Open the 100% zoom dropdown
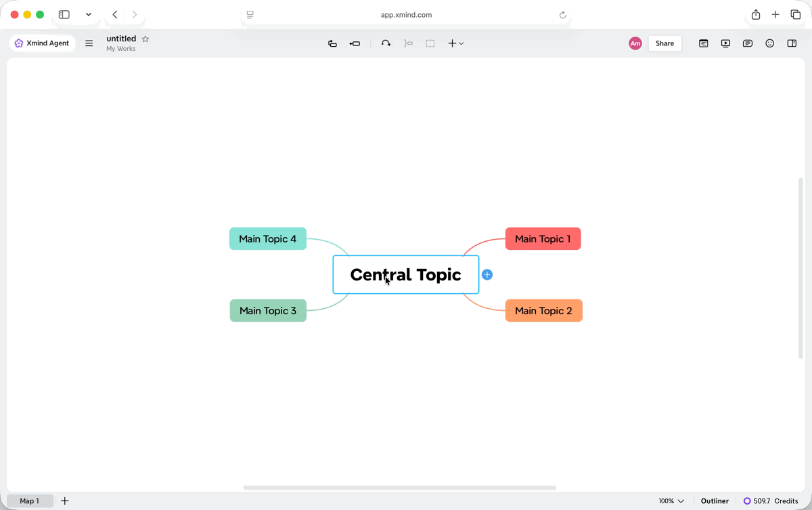This screenshot has height=510, width=812. (671, 501)
